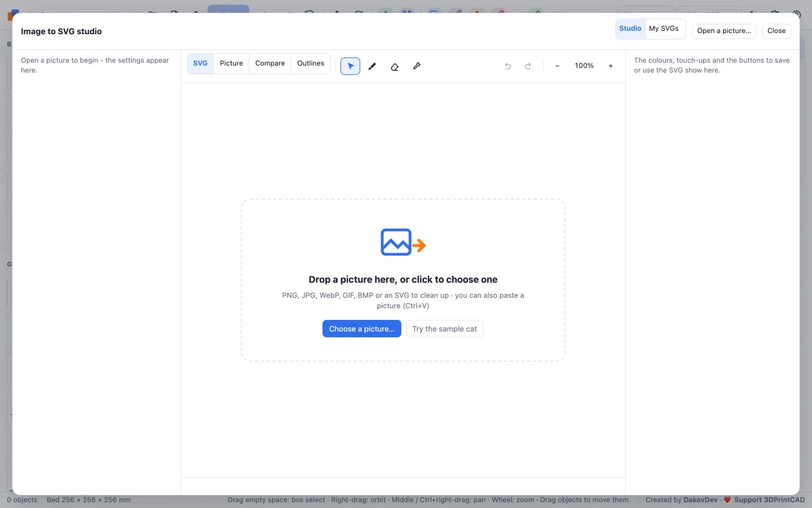This screenshot has height=508, width=812.
Task: Click the blue Choose a picture... button
Action: click(362, 329)
